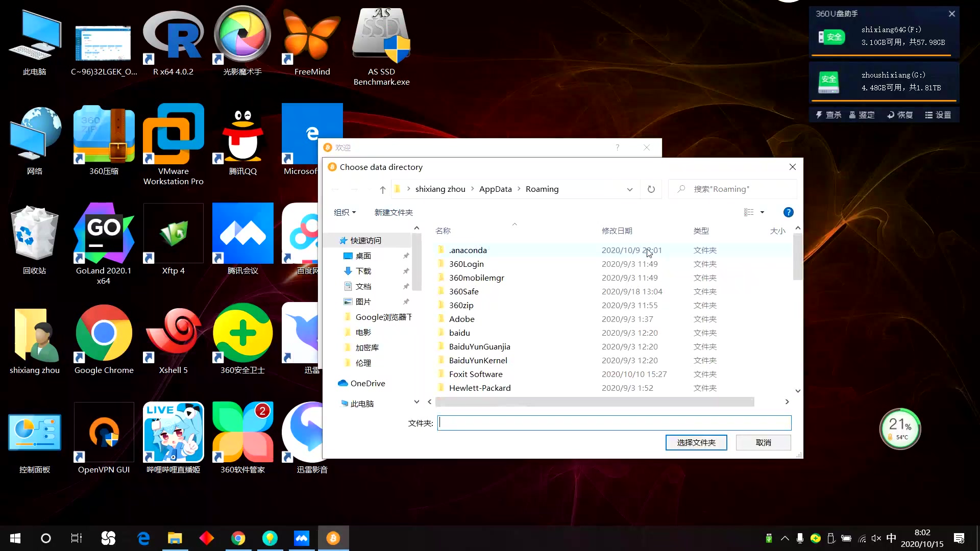Click the 中 input method indicator

(891, 538)
